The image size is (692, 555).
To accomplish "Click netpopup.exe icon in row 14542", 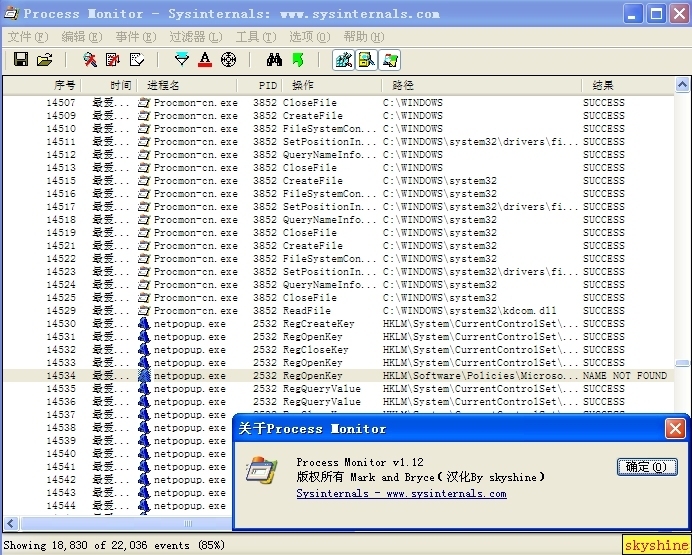I will 144,480.
